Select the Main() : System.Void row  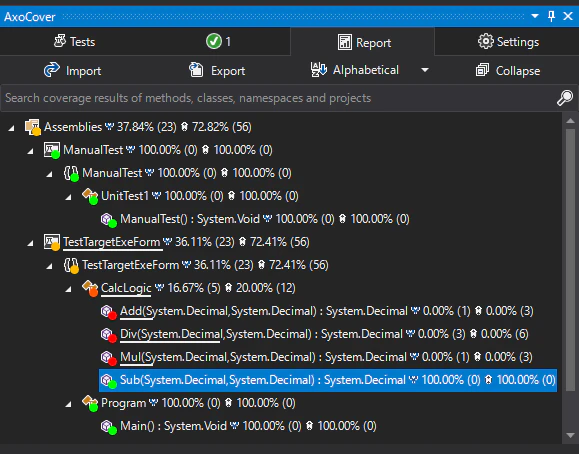(x=248, y=426)
